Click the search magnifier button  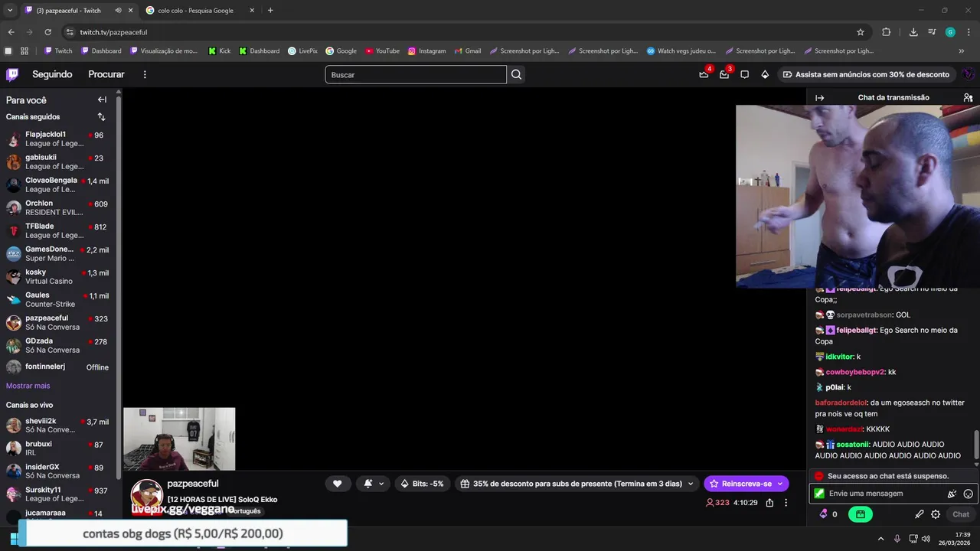coord(517,74)
